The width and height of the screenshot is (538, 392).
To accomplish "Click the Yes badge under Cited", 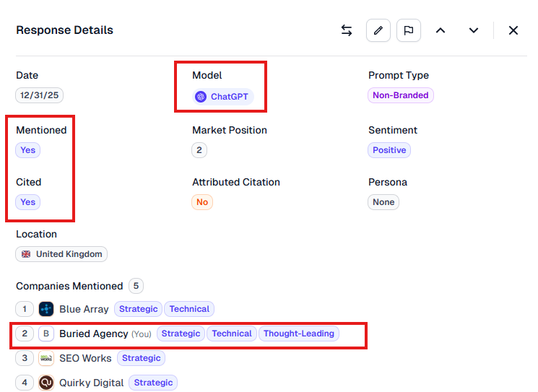I will coord(27,202).
